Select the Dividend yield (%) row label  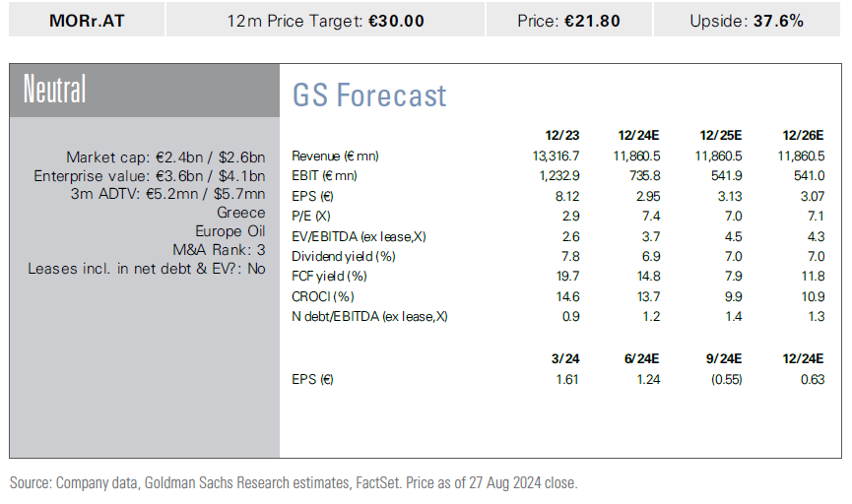[343, 256]
